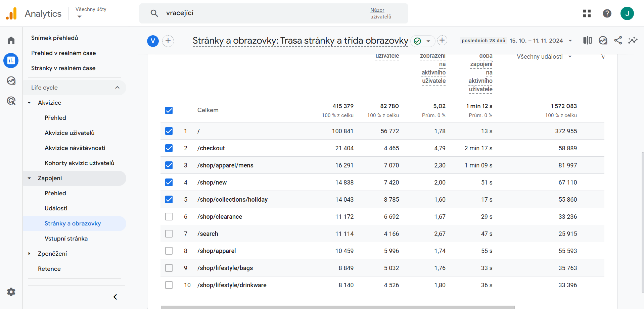644x309 pixels.
Task: Open Stránky v reálném čase
Action: (63, 68)
